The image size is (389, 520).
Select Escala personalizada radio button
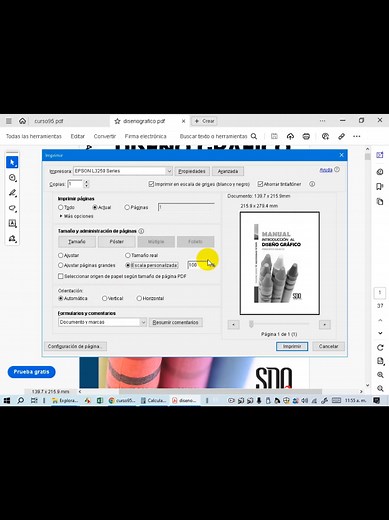click(128, 265)
